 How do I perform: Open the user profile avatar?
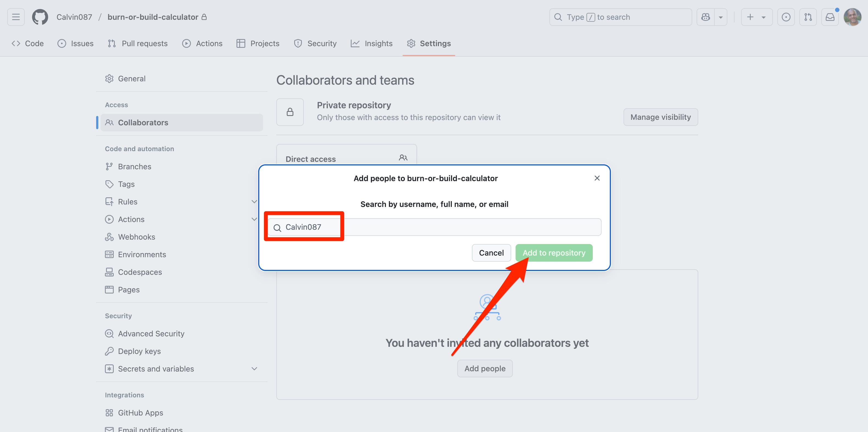point(852,17)
